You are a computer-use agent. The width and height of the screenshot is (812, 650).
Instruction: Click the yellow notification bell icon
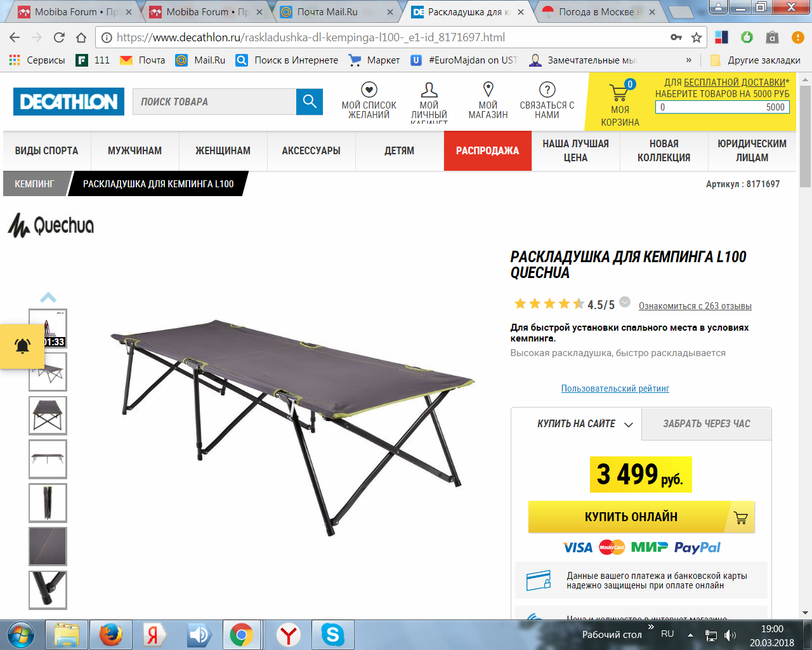point(22,346)
